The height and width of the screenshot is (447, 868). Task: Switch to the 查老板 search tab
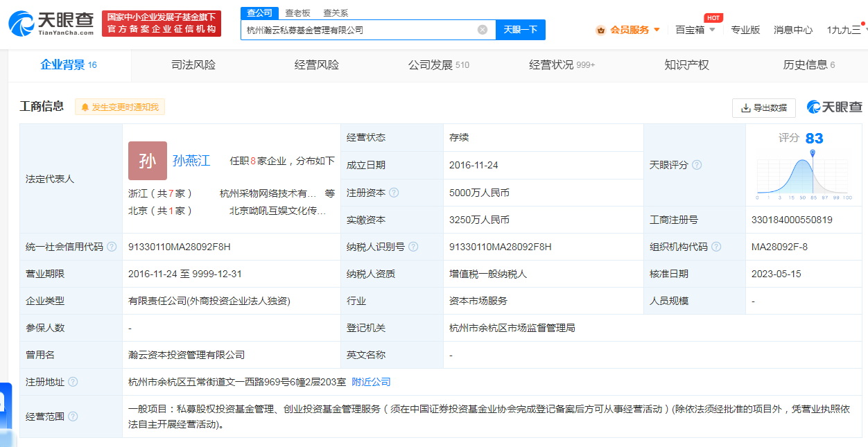[298, 13]
